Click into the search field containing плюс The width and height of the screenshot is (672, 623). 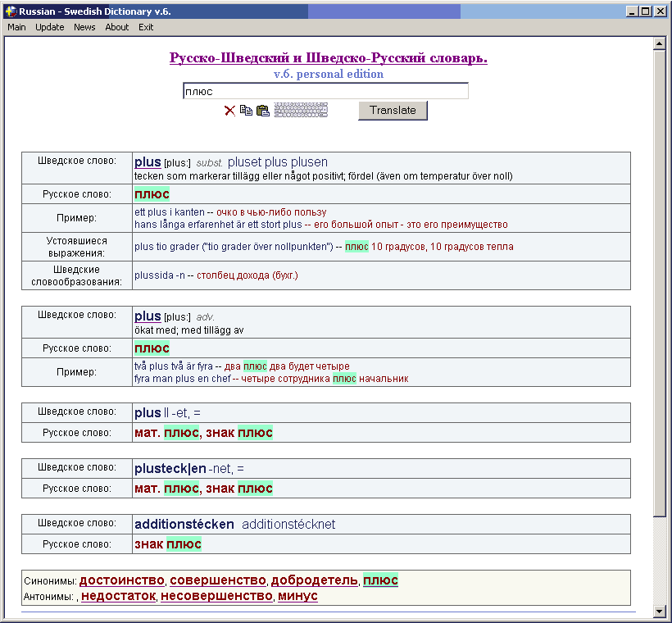325,91
